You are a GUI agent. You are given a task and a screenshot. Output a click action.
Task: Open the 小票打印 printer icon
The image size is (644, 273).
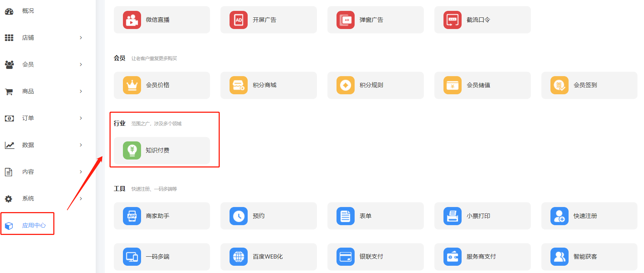(452, 216)
